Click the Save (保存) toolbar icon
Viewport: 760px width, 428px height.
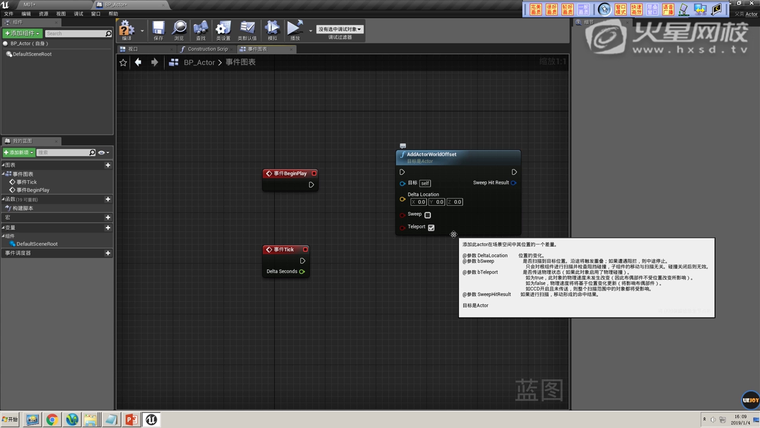coord(159,29)
